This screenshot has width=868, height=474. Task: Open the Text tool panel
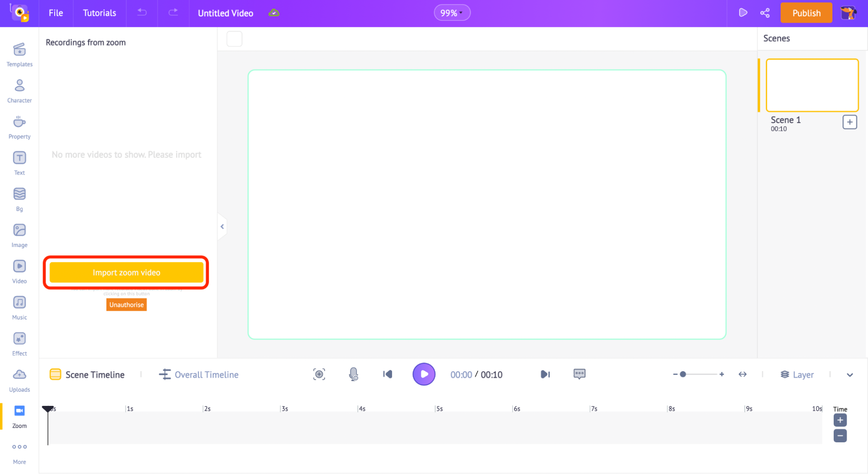coord(19,163)
